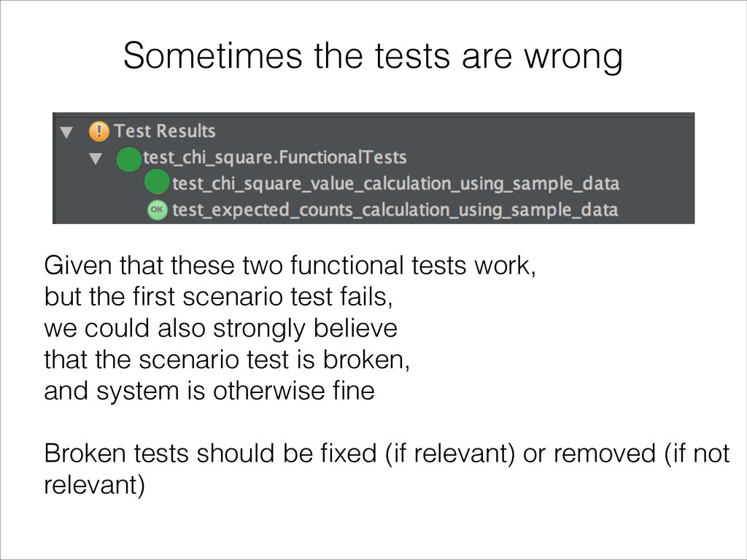Click the slide title Sometimes the tests are wrong

pos(373,57)
